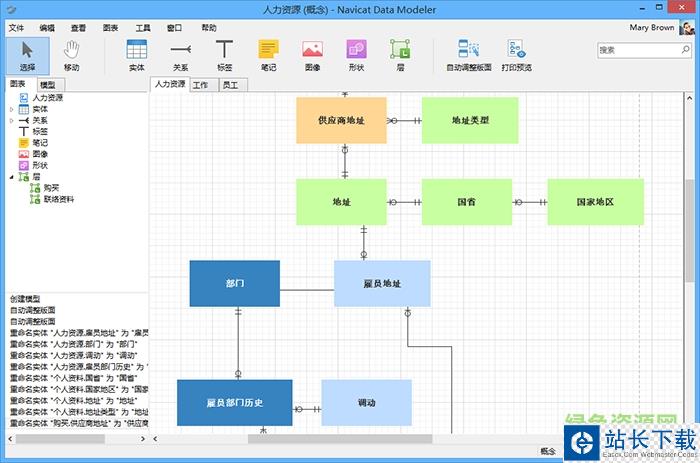Select 标签 in the tree
Screen dimensions: 700x463
pos(40,131)
